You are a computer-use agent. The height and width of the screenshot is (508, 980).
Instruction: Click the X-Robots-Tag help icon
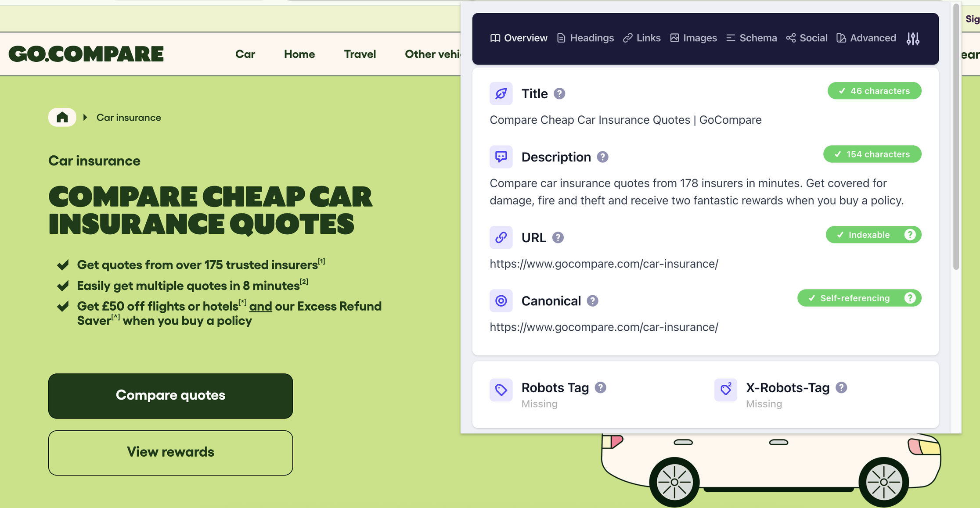tap(841, 388)
